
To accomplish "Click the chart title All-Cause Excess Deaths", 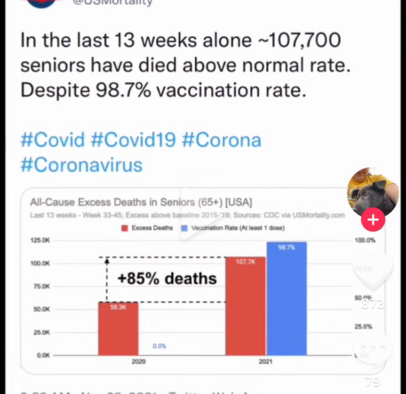I will click(x=141, y=202).
